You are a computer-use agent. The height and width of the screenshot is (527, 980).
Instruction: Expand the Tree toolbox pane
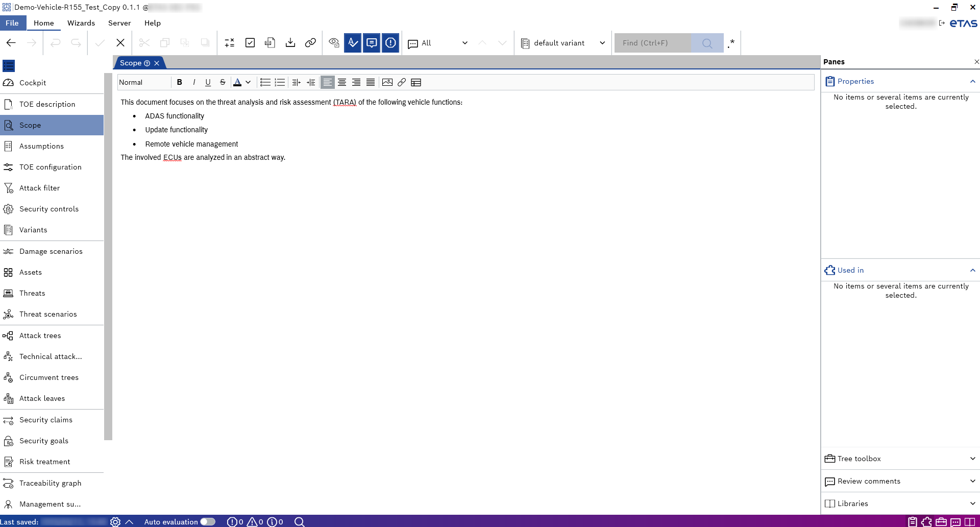tap(900, 459)
